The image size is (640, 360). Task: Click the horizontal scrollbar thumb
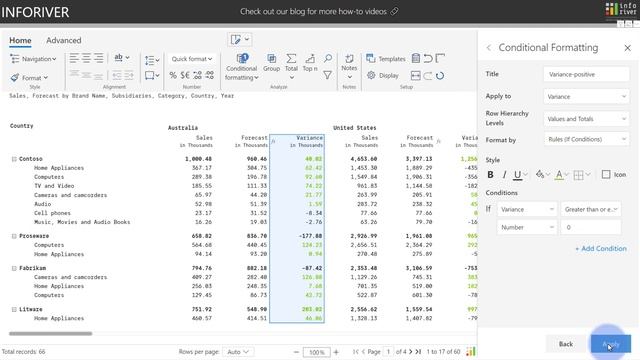pyautogui.click(x=51, y=333)
